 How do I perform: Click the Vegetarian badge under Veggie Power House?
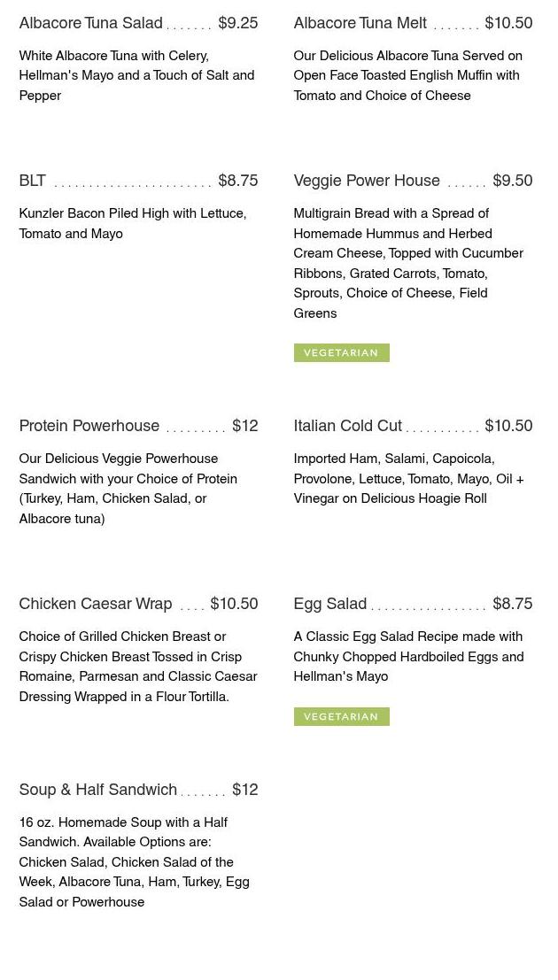click(341, 352)
